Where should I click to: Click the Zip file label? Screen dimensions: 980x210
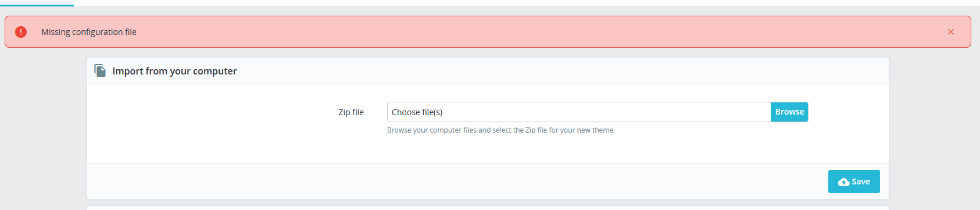click(x=351, y=112)
